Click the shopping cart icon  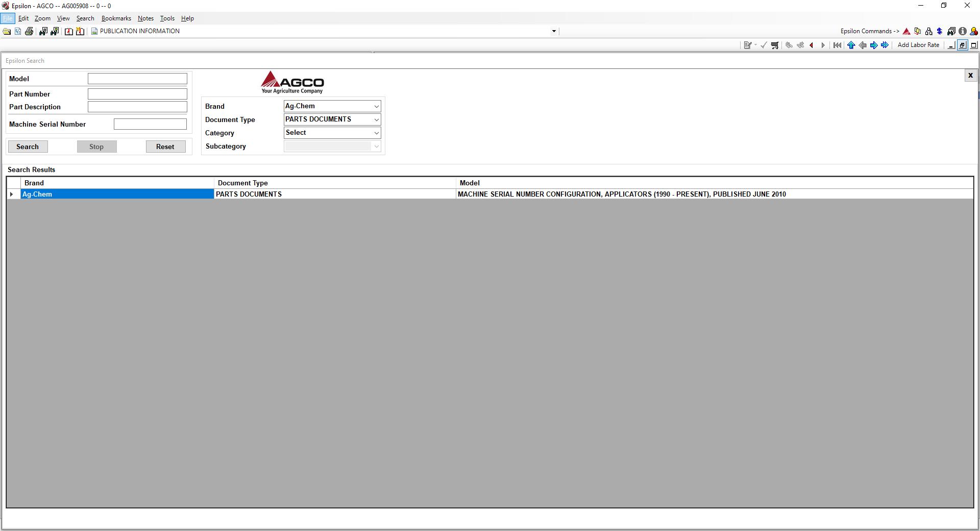[775, 45]
